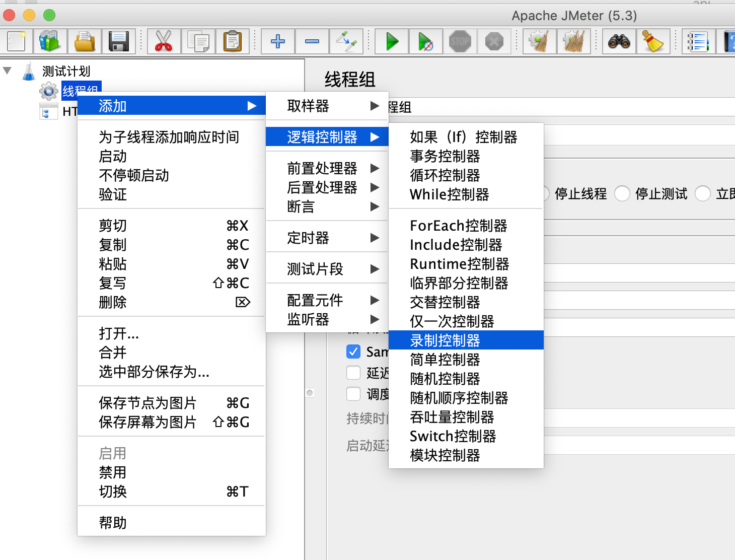Image resolution: width=735 pixels, height=560 pixels.
Task: Uncheck the checked Sam… checkbox
Action: point(353,352)
